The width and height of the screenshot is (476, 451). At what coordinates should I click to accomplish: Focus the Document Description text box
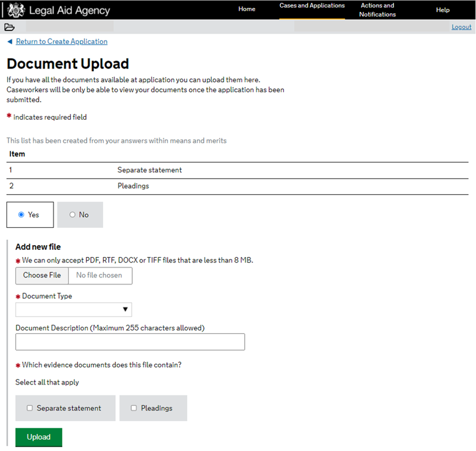(130, 342)
